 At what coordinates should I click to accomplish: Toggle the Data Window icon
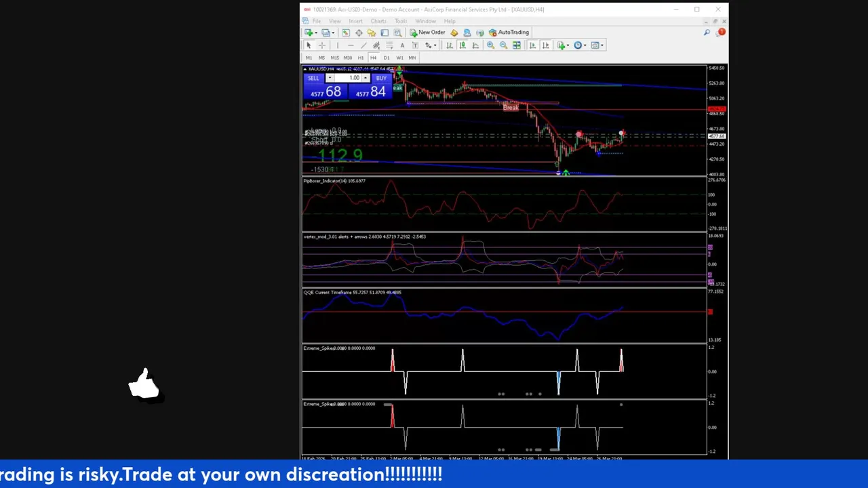359,33
